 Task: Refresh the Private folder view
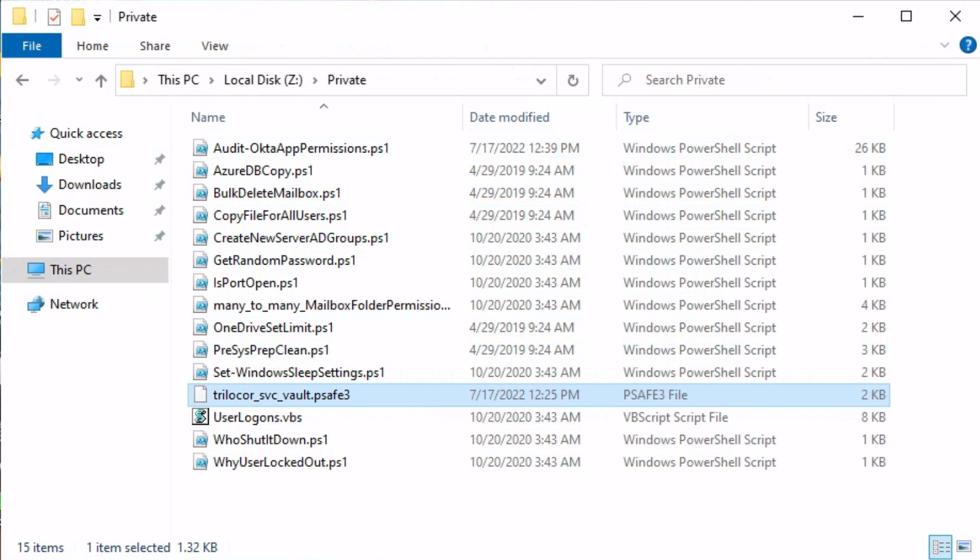point(572,80)
